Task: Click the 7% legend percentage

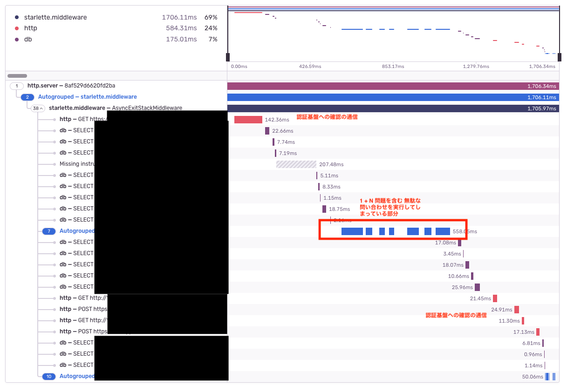Action: click(x=213, y=40)
